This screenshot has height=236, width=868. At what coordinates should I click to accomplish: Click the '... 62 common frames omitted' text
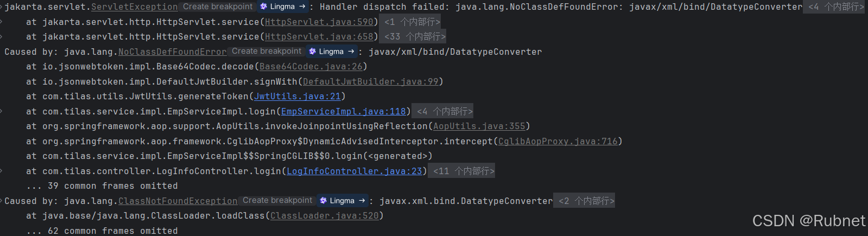pos(102,231)
